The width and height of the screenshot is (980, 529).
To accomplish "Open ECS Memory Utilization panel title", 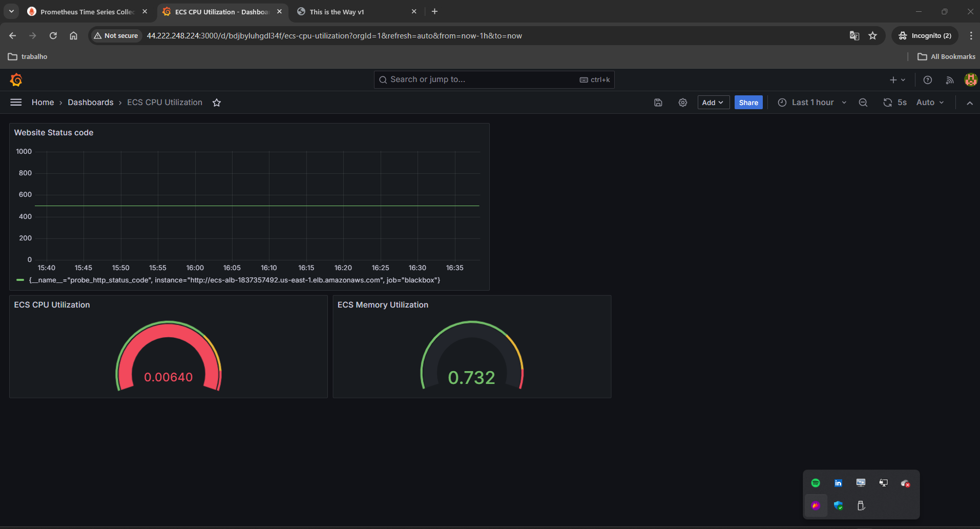I will tap(383, 304).
